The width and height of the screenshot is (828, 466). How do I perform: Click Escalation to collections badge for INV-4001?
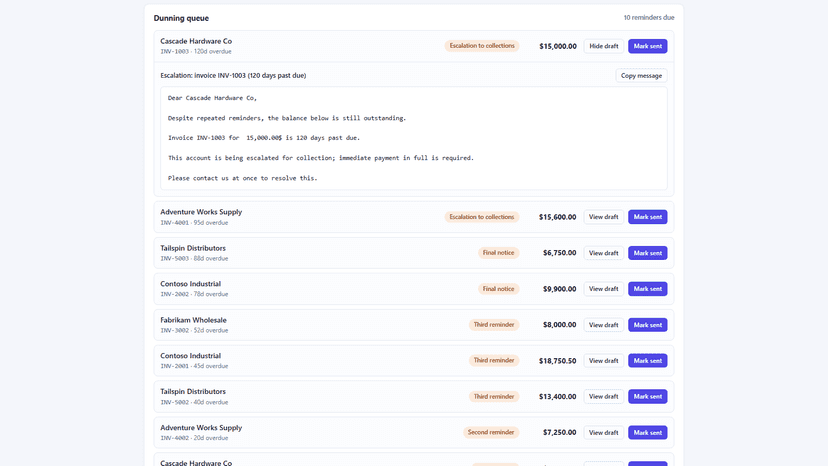click(x=482, y=217)
